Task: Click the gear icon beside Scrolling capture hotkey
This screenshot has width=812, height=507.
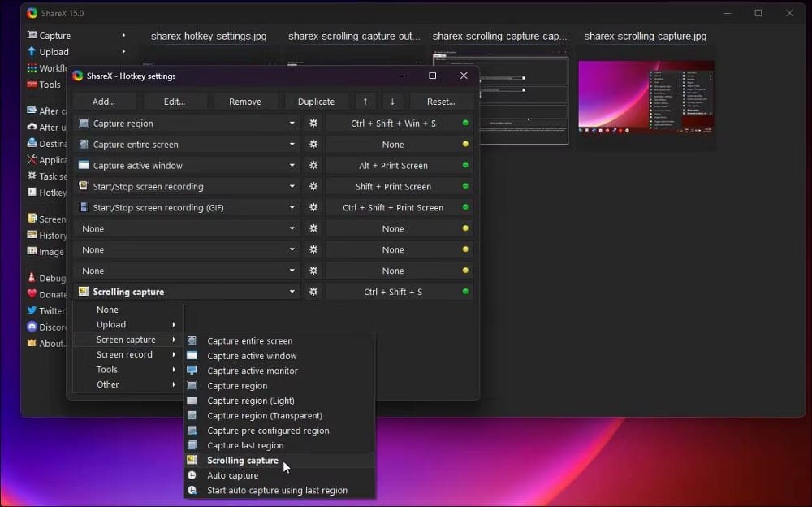Action: click(313, 291)
